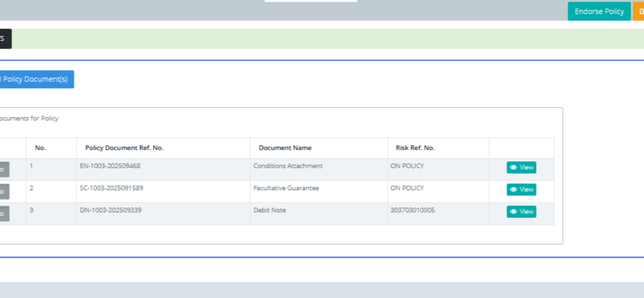The height and width of the screenshot is (298, 644).
Task: Click the Document Name column header
Action: pos(285,148)
